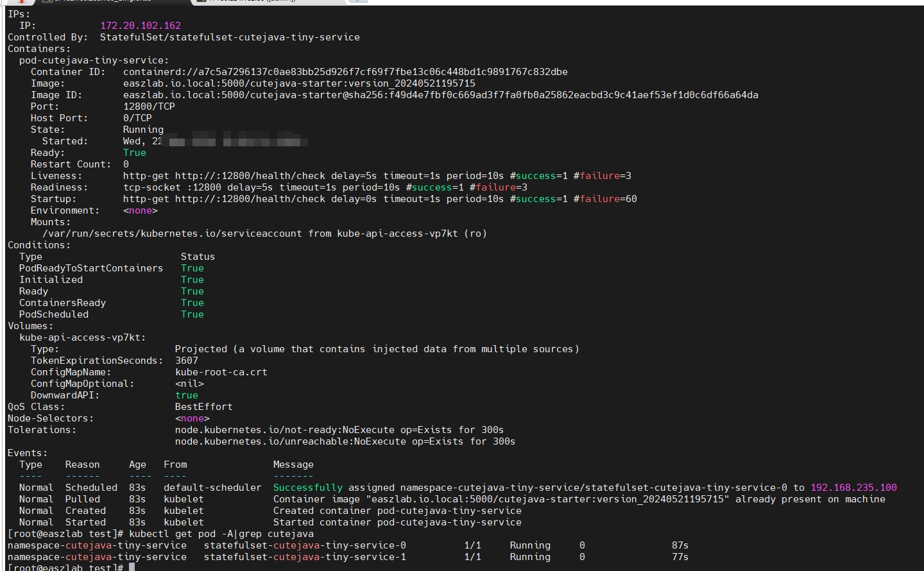Click the not-ready NoExecute toleration line

coord(339,430)
